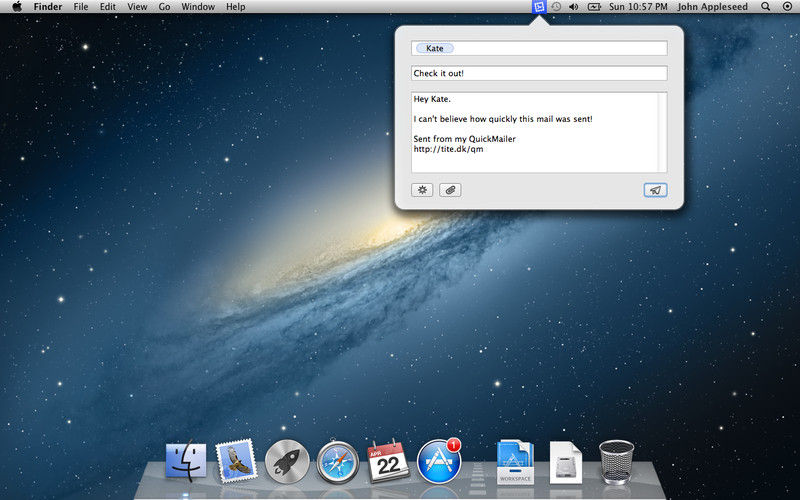Send the email with the paper plane button

pyautogui.click(x=655, y=190)
